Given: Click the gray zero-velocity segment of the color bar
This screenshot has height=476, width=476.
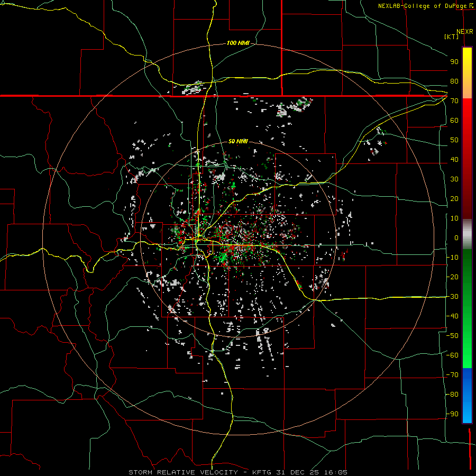Looking at the screenshot, I should click(x=467, y=234).
